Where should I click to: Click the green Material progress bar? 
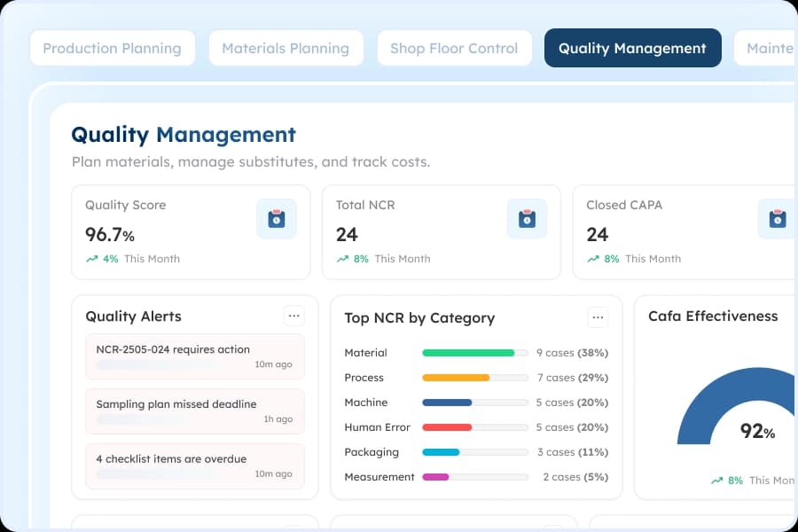468,353
